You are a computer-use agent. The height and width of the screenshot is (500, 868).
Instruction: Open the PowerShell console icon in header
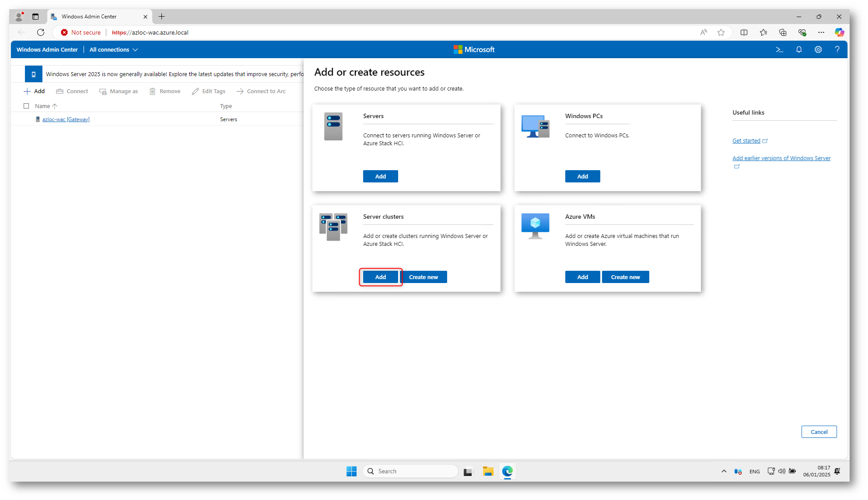[779, 50]
